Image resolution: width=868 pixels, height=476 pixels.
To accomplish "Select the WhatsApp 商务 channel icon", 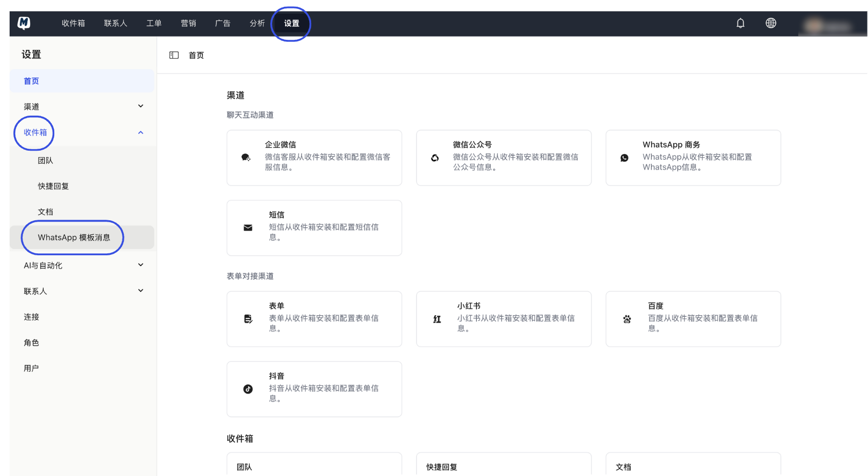I will click(624, 157).
